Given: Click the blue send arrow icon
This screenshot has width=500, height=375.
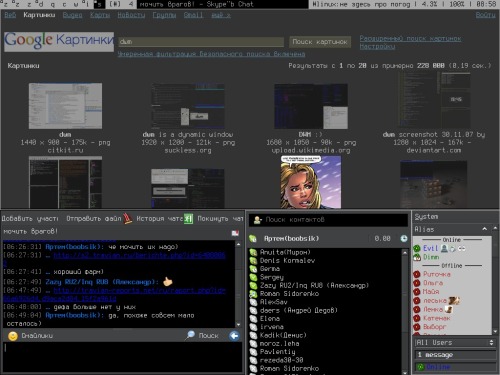Looking at the screenshot, I should [x=234, y=336].
